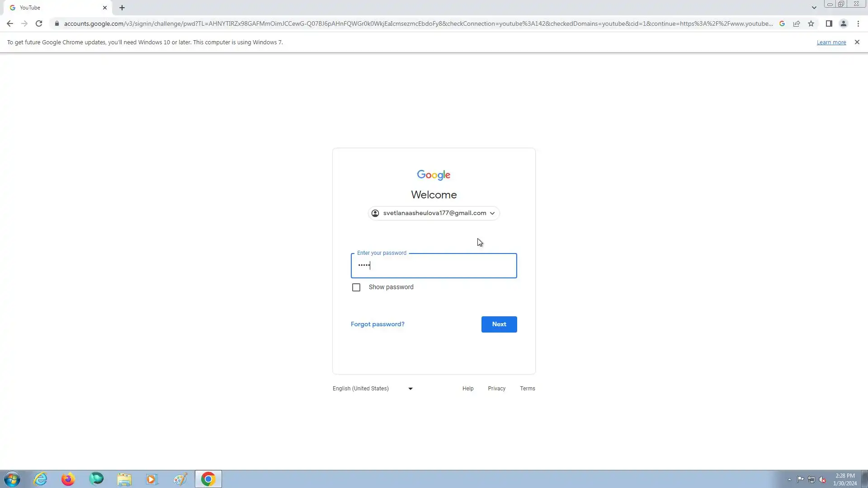Open the Learn more link in the update bar

pyautogui.click(x=831, y=42)
